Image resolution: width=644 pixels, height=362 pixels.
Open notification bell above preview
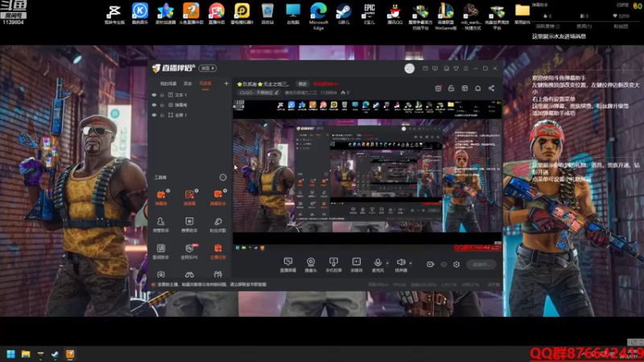477,88
